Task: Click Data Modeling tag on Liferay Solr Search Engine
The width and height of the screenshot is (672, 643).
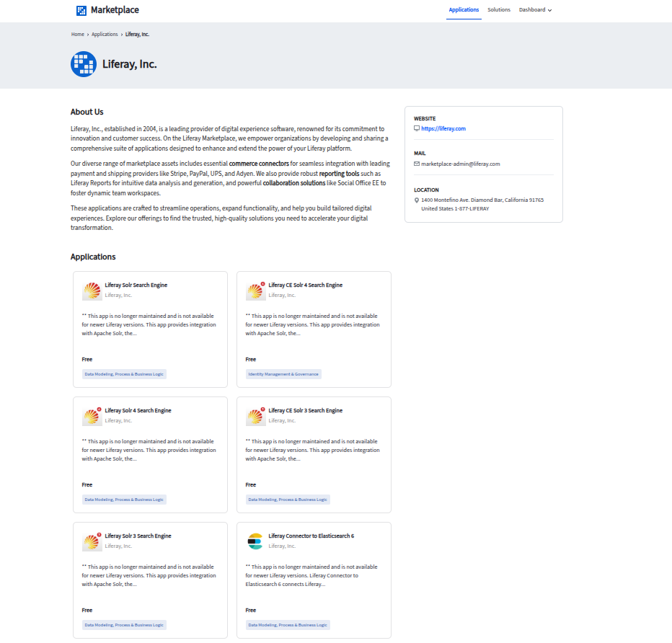Action: [x=124, y=374]
